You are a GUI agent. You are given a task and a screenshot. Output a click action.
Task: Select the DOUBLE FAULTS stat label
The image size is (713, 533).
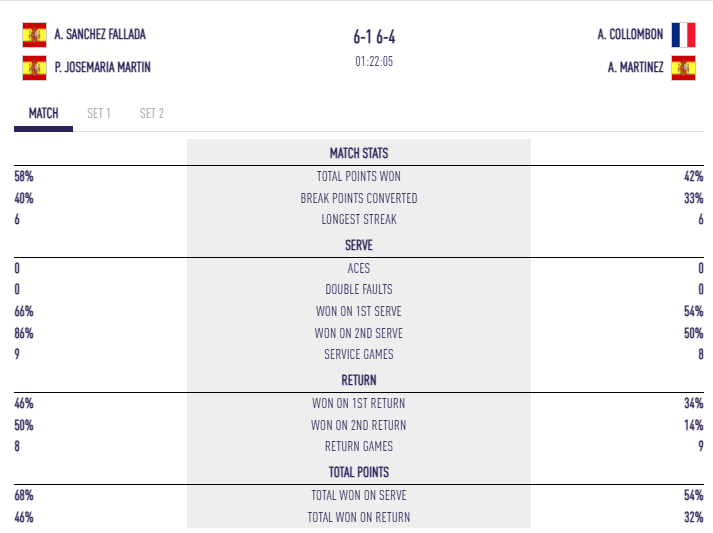[x=359, y=290]
